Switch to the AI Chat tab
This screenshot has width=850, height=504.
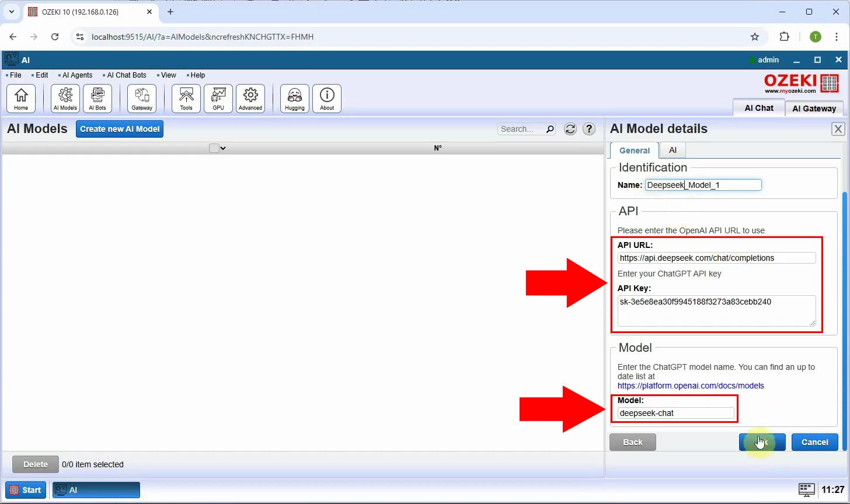[759, 108]
